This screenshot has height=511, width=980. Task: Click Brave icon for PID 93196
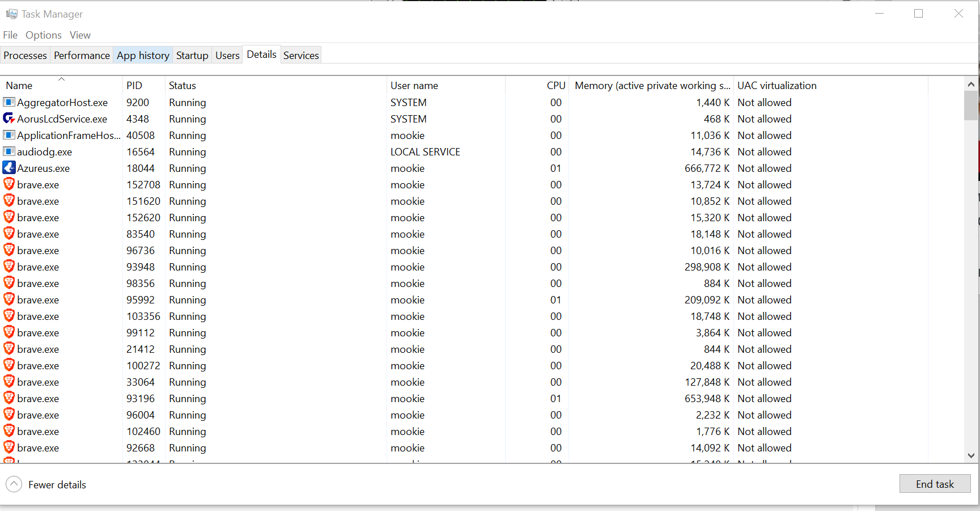(9, 398)
